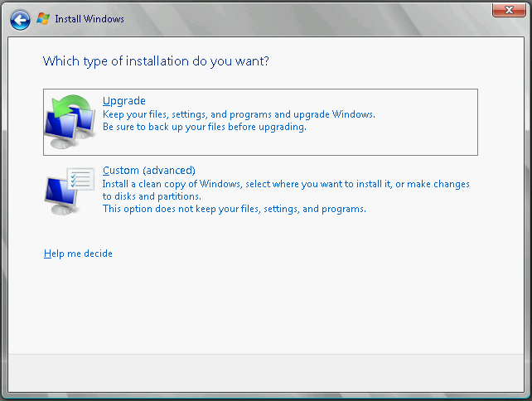This screenshot has width=532, height=401.
Task: Click 'Keep your files, settings, and programs' line
Action: (x=239, y=114)
